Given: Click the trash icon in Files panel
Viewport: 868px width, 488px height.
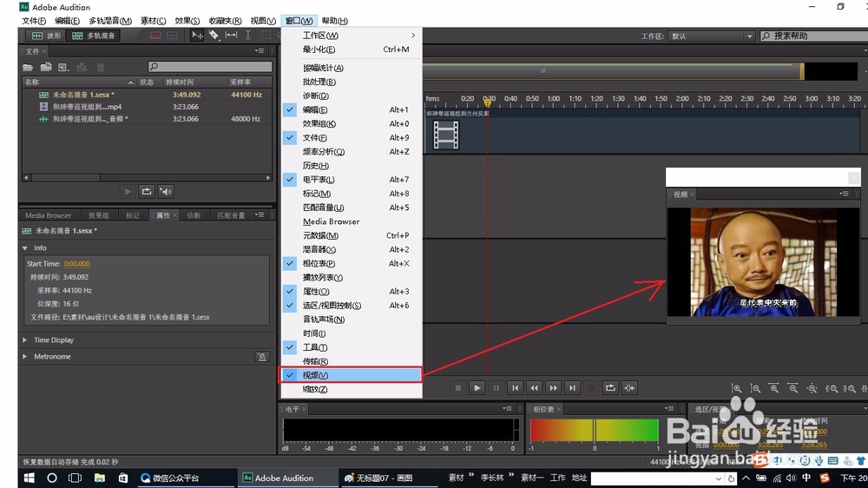Looking at the screenshot, I should (100, 67).
